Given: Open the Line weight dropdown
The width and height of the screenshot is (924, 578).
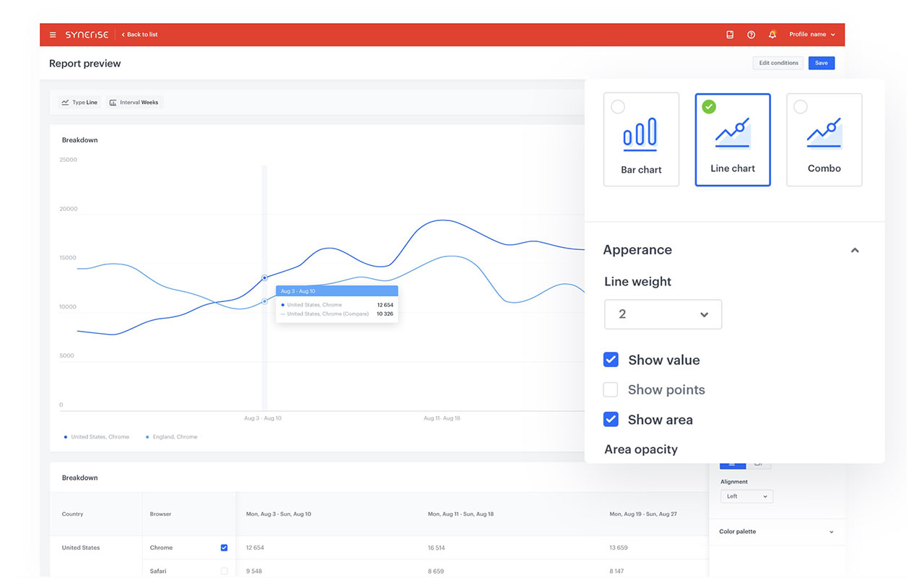Looking at the screenshot, I should point(663,314).
